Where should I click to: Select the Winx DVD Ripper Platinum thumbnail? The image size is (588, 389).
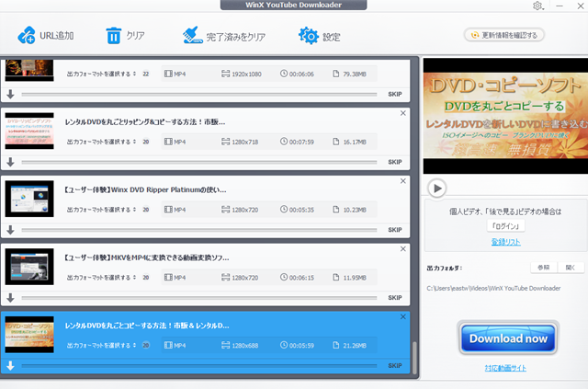click(x=29, y=199)
